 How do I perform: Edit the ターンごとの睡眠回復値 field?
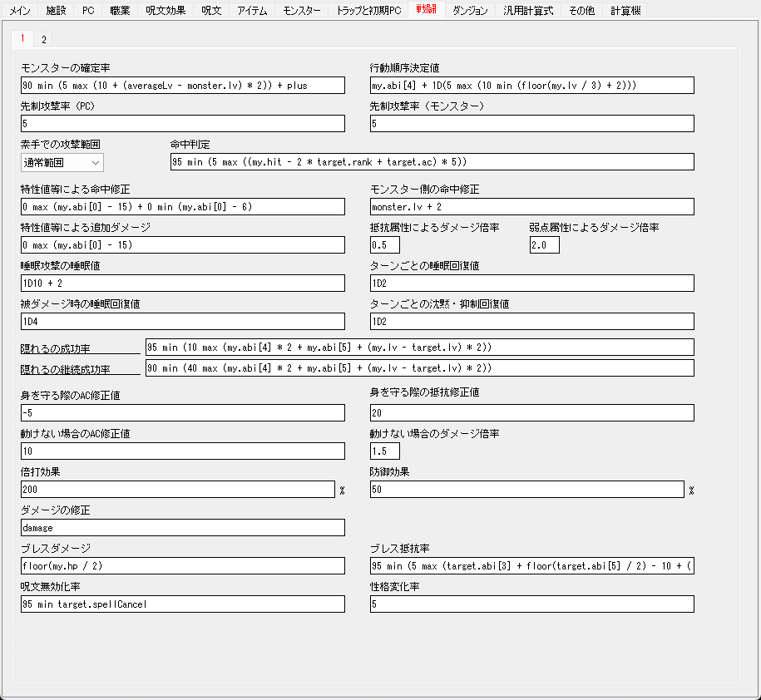532,283
